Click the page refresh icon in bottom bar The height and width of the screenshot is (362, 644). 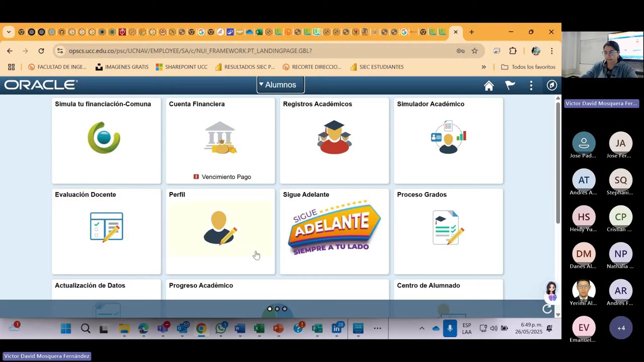547,309
